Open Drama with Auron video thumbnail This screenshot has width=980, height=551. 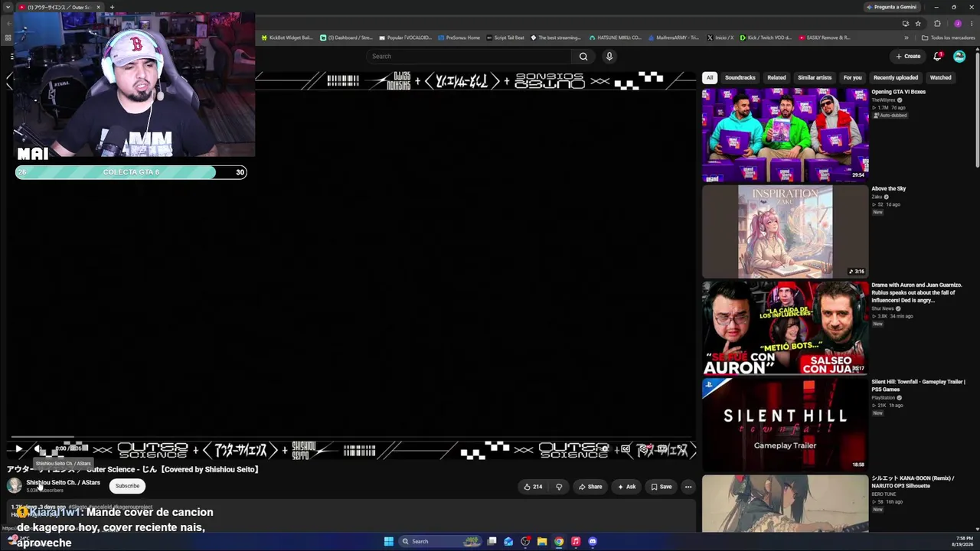[786, 328]
